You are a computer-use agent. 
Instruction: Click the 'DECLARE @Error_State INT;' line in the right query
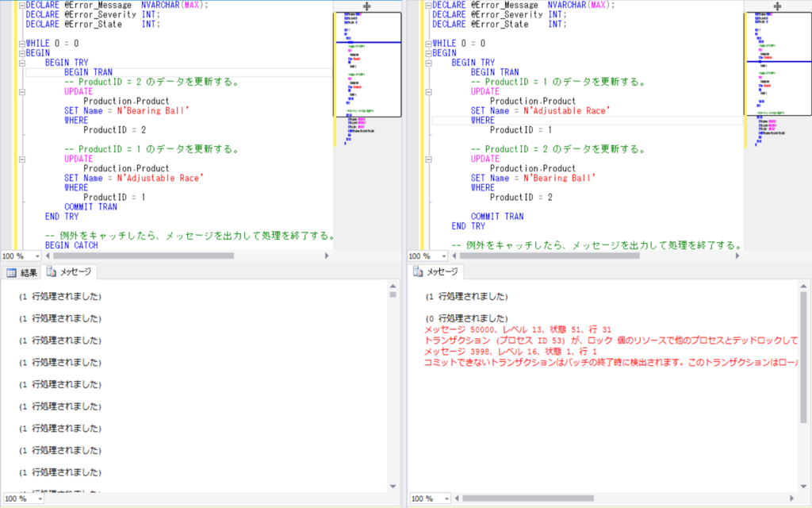click(500, 25)
